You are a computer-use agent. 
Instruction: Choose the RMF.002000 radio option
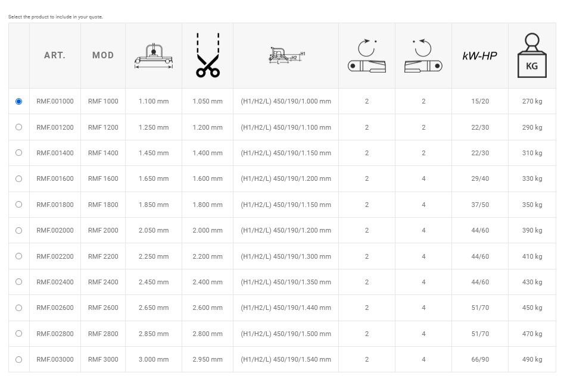(x=18, y=230)
